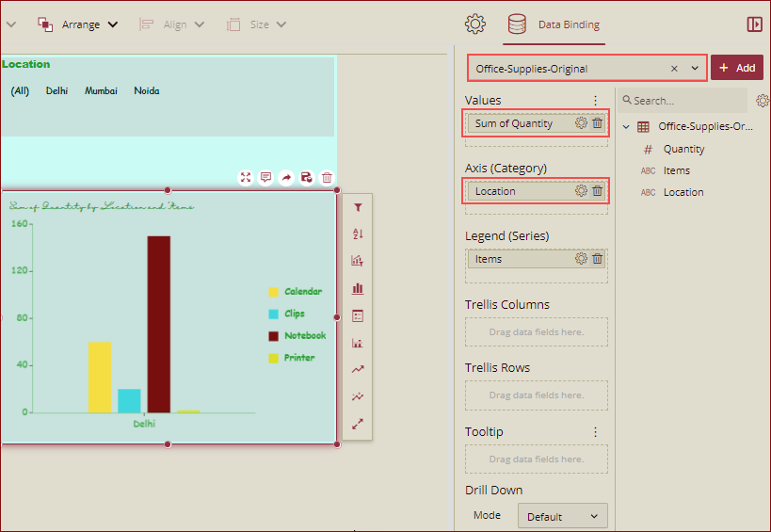Image resolution: width=771 pixels, height=532 pixels.
Task: Select Mumbai in Location filter
Action: pyautogui.click(x=101, y=91)
